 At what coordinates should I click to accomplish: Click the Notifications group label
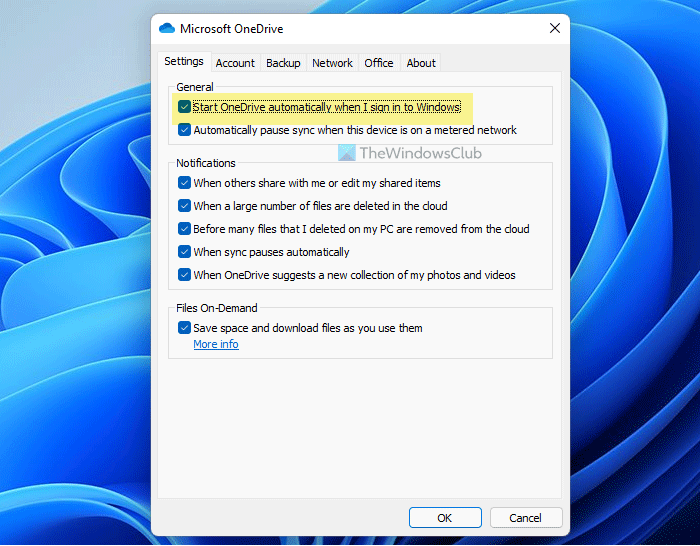(205, 163)
